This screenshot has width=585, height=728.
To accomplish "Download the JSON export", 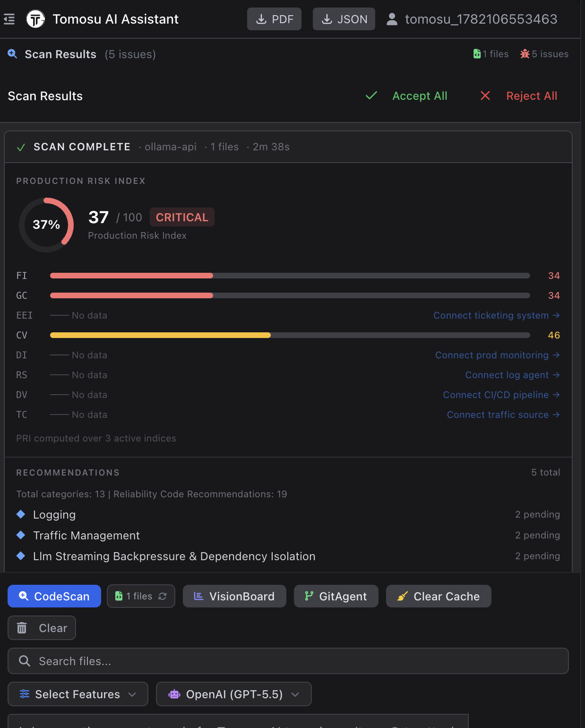I will [344, 19].
